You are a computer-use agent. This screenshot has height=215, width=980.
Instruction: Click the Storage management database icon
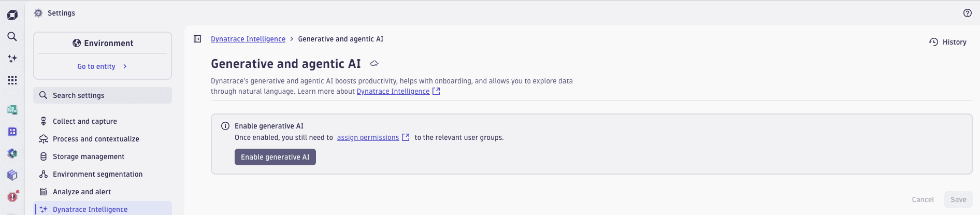[x=44, y=156]
